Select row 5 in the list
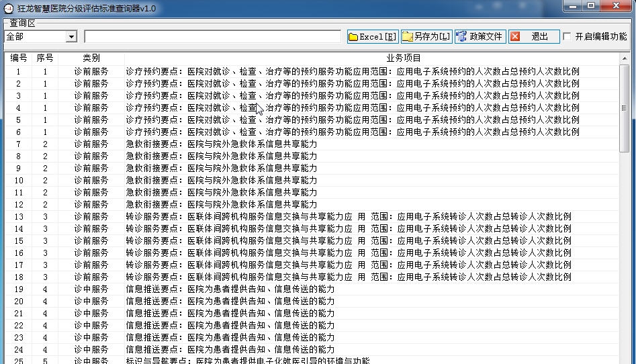The height and width of the screenshot is (364, 636). (x=312, y=120)
